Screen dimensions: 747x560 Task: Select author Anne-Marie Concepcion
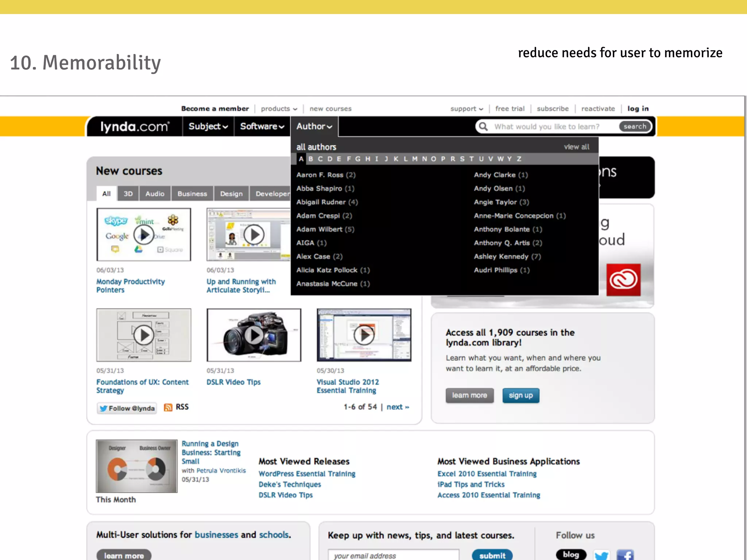tap(520, 216)
